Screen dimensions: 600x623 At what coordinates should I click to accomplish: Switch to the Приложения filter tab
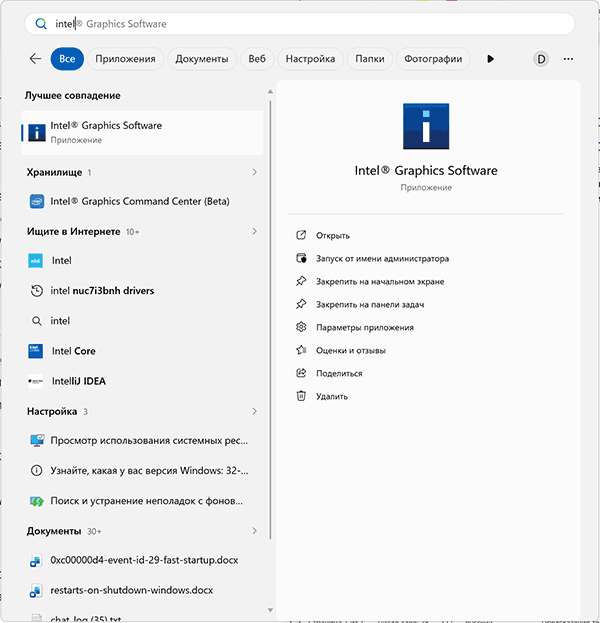click(126, 59)
